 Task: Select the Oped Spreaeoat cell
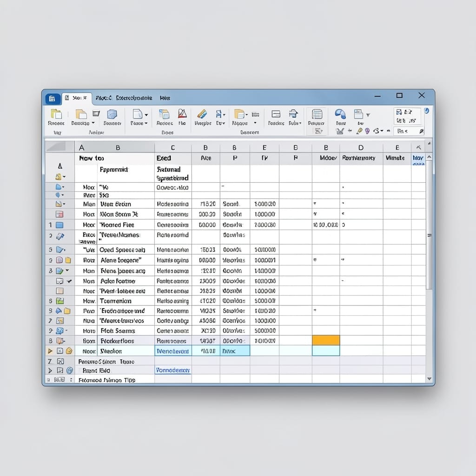coord(126,250)
